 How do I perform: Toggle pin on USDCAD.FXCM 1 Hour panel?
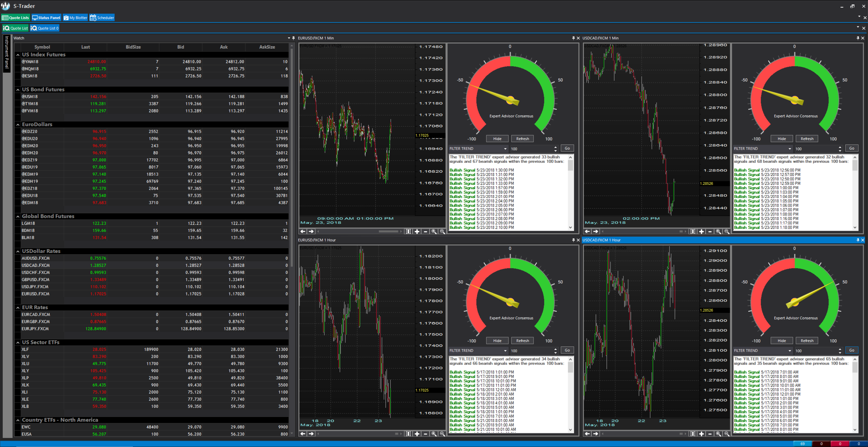click(858, 240)
